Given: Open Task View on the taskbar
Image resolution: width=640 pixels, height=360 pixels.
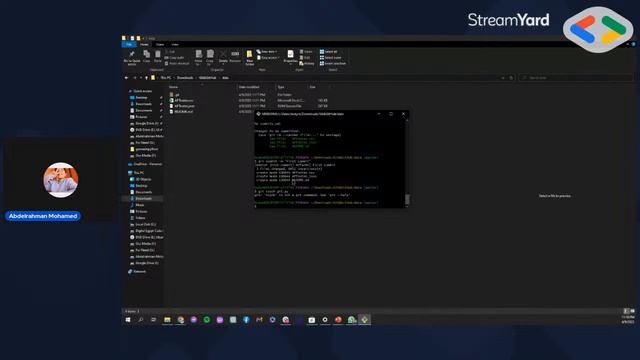Looking at the screenshot, I should click(x=154, y=320).
